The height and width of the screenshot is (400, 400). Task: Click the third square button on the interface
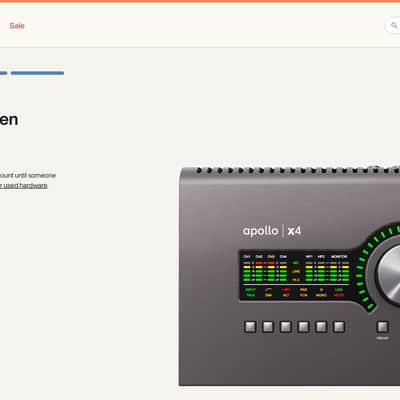pyautogui.click(x=286, y=327)
